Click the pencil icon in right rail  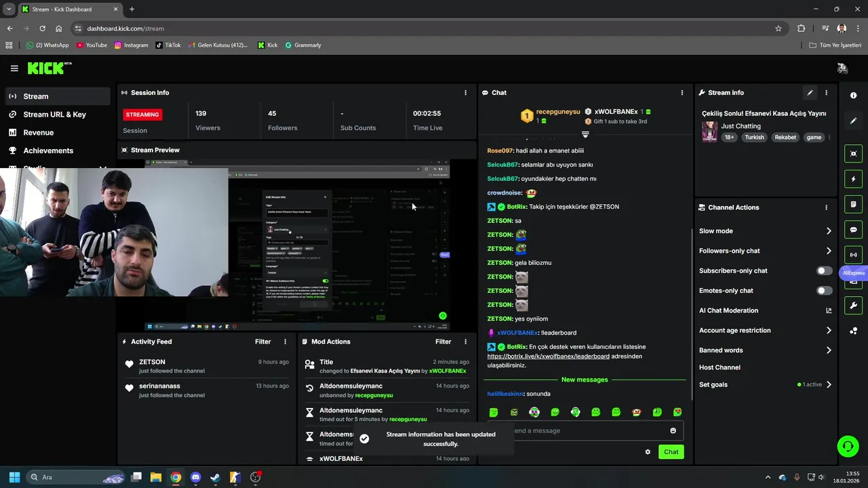tap(853, 121)
